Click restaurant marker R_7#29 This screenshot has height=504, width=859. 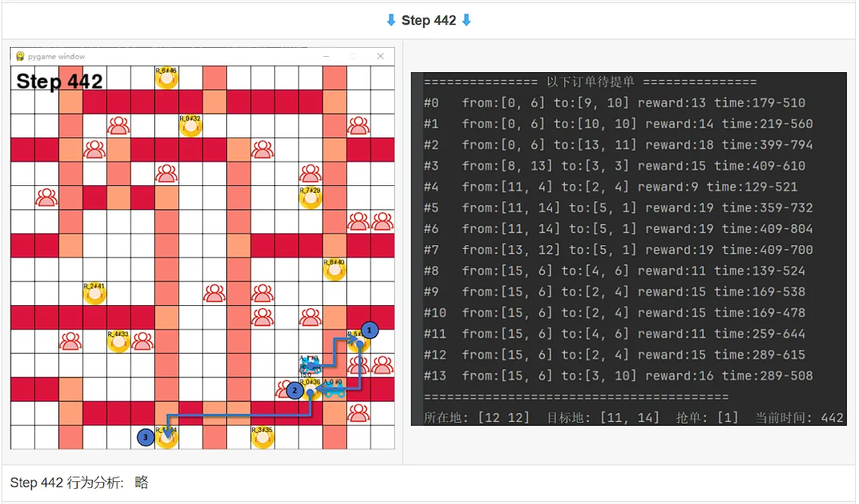311,197
